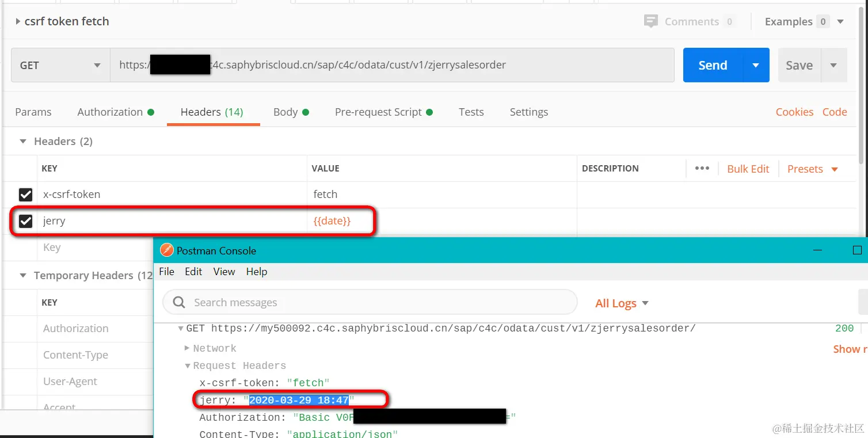Image resolution: width=868 pixels, height=438 pixels.
Task: Open the three-dots column options icon
Action: pyautogui.click(x=702, y=168)
